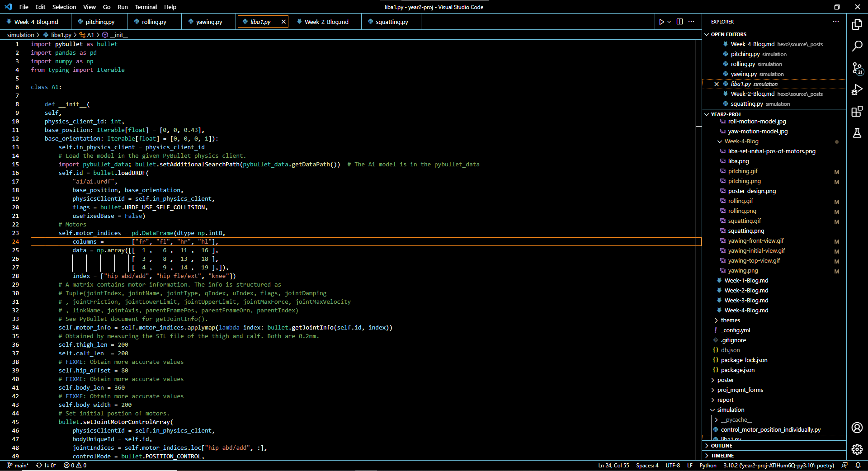Click the editor vertical scrollbar
The width and height of the screenshot is (868, 471).
698,250
